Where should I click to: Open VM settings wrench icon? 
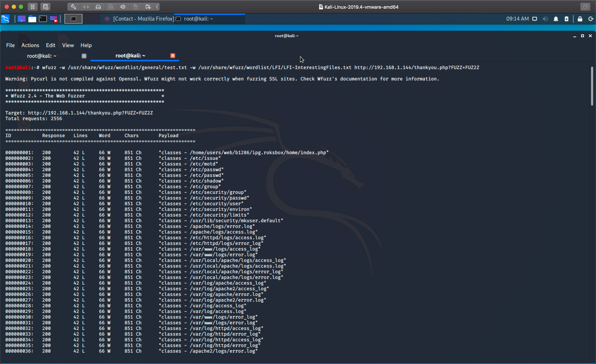coord(73,7)
